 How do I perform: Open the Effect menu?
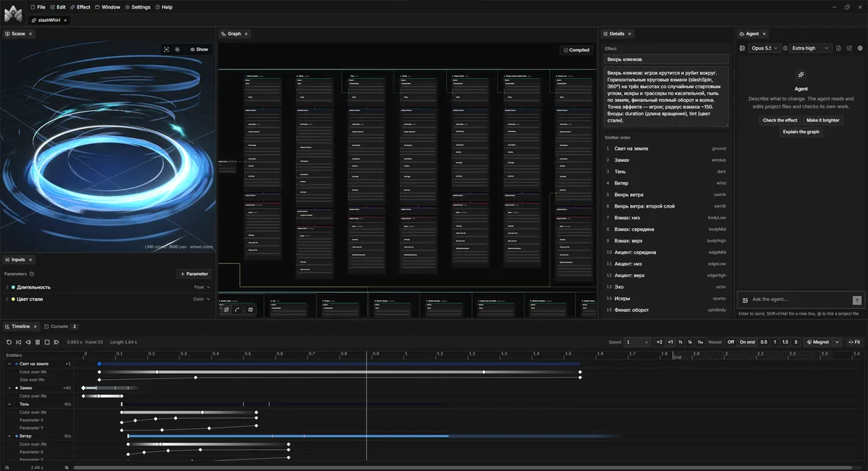coord(80,7)
